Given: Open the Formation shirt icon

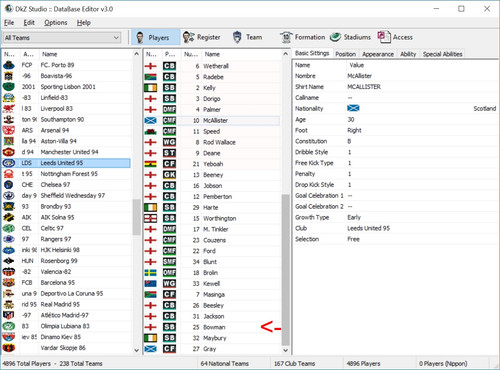Looking at the screenshot, I should (286, 37).
